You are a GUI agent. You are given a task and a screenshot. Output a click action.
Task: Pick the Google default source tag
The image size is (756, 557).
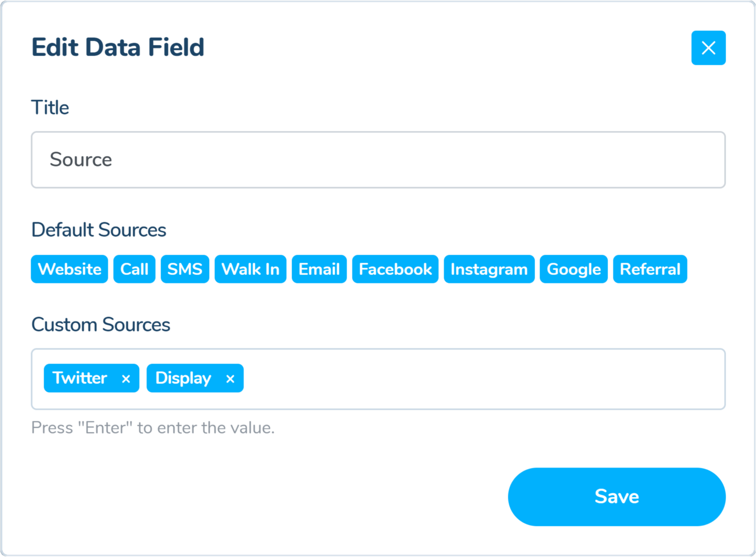coord(574,269)
